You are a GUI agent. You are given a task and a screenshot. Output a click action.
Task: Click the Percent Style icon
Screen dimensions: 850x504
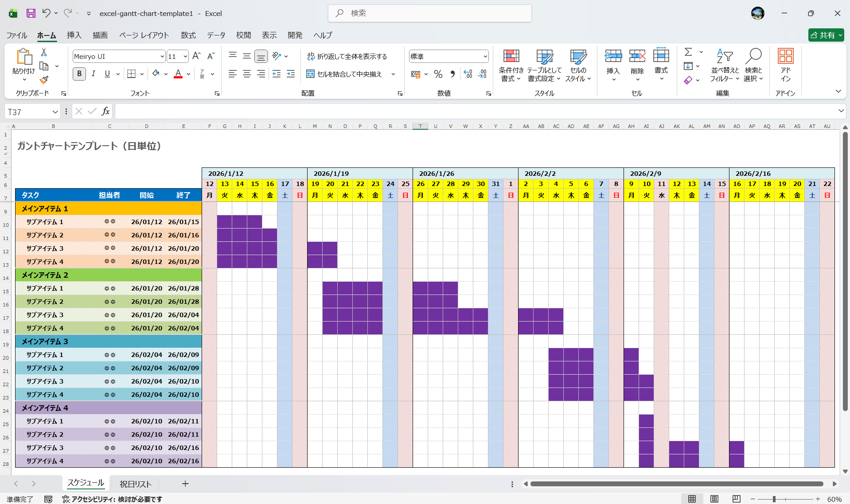[x=438, y=74]
